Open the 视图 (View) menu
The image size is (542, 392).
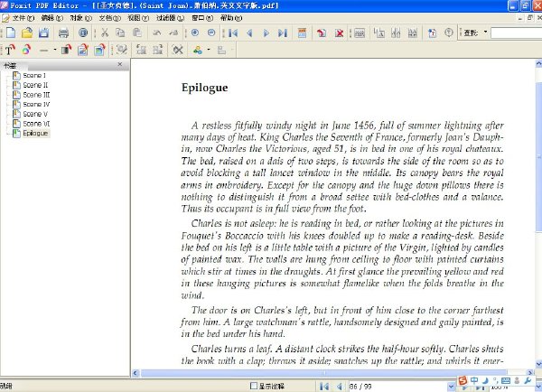tap(138, 18)
